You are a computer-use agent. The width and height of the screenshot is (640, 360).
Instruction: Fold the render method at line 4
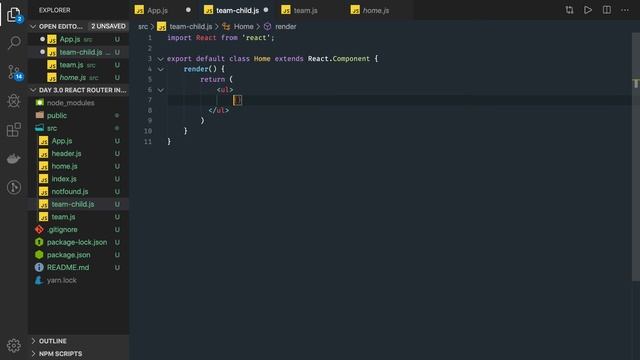161,69
